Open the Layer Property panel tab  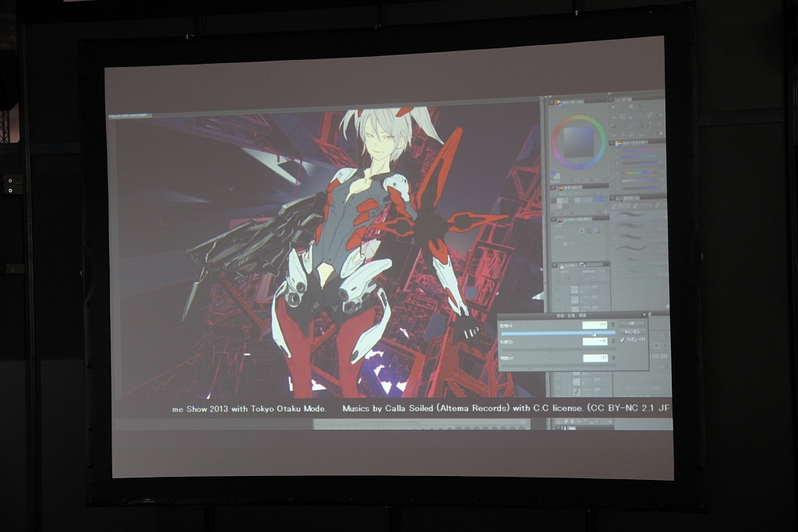(x=574, y=219)
